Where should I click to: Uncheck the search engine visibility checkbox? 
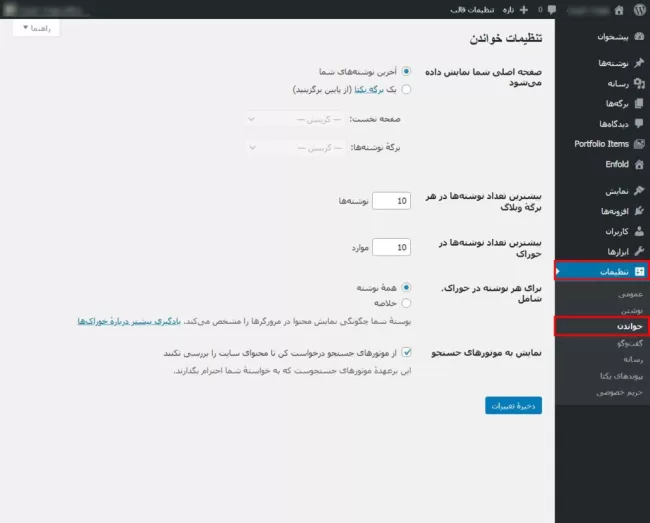[x=407, y=353]
